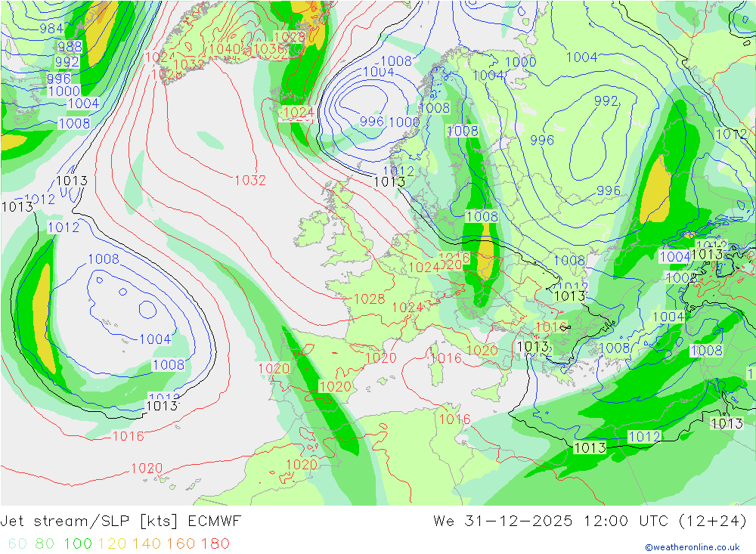Click the red 1016 label below the Azores low

tap(129, 436)
